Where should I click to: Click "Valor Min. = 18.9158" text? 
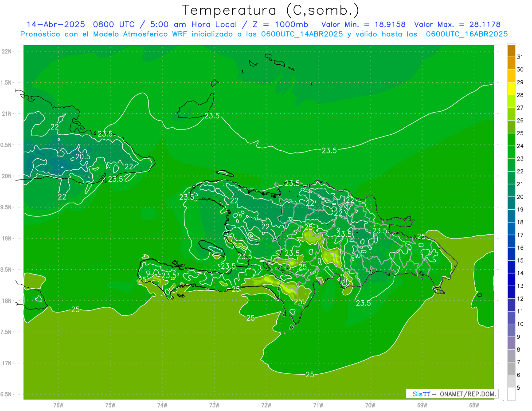pyautogui.click(x=363, y=24)
